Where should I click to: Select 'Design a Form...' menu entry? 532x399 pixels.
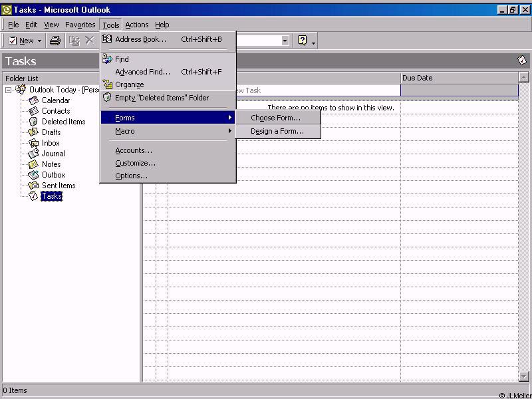coord(277,131)
